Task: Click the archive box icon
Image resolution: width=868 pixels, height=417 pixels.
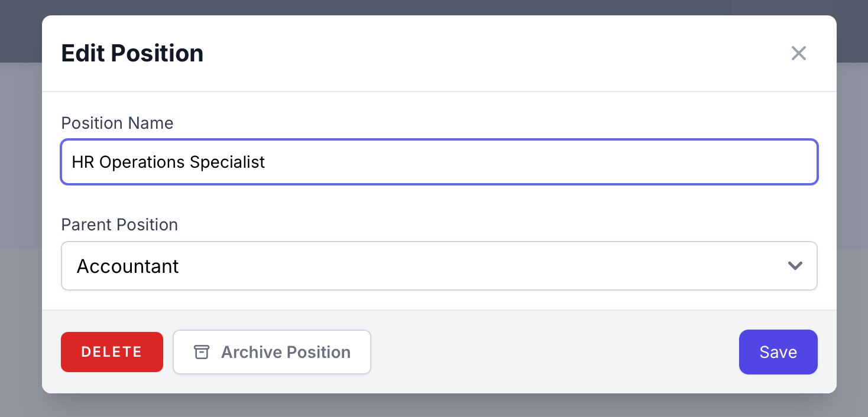Action: click(202, 352)
